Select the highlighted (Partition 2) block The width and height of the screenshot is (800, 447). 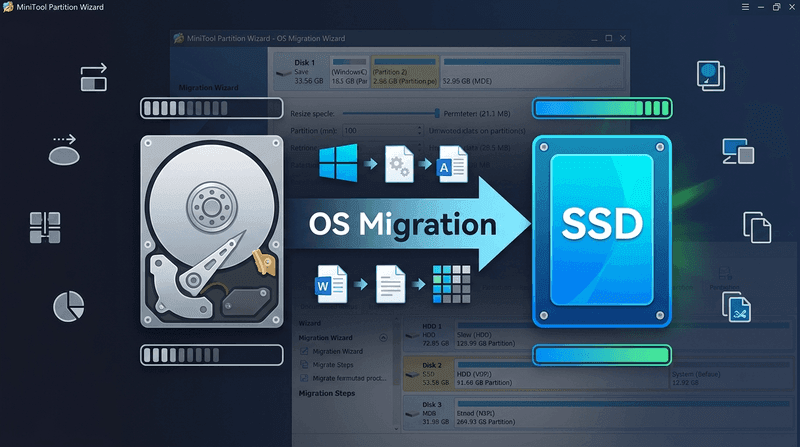click(x=405, y=71)
